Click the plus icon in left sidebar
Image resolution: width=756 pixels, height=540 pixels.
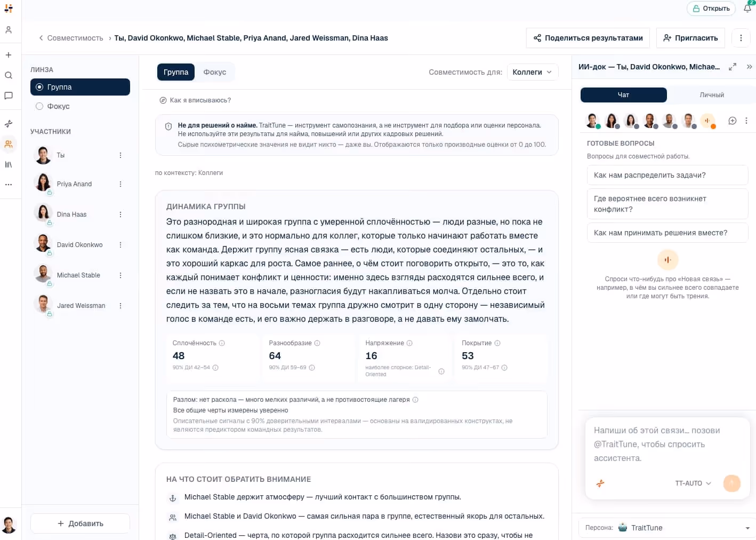click(9, 55)
